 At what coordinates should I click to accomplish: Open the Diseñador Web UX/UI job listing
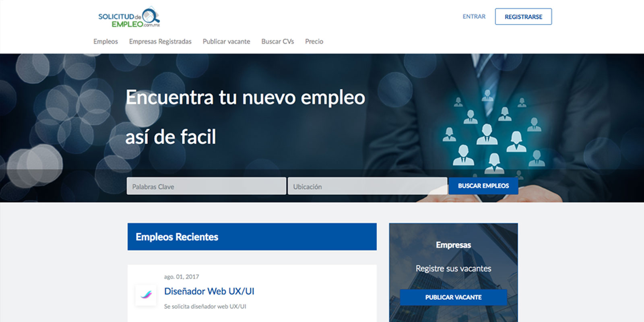209,291
